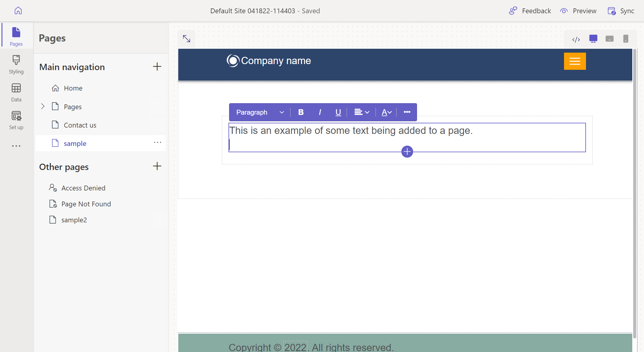This screenshot has width=644, height=352.
Task: Click the Styling sidebar icon
Action: (16, 65)
